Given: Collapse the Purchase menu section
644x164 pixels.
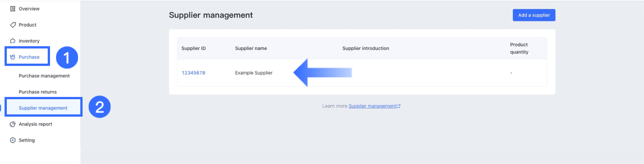Looking at the screenshot, I should pos(29,57).
